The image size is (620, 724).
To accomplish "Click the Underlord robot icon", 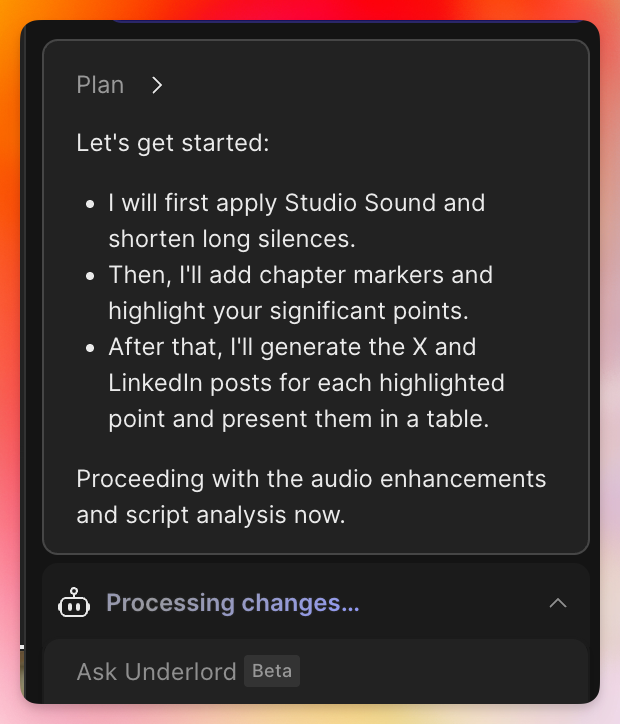I will (x=75, y=603).
